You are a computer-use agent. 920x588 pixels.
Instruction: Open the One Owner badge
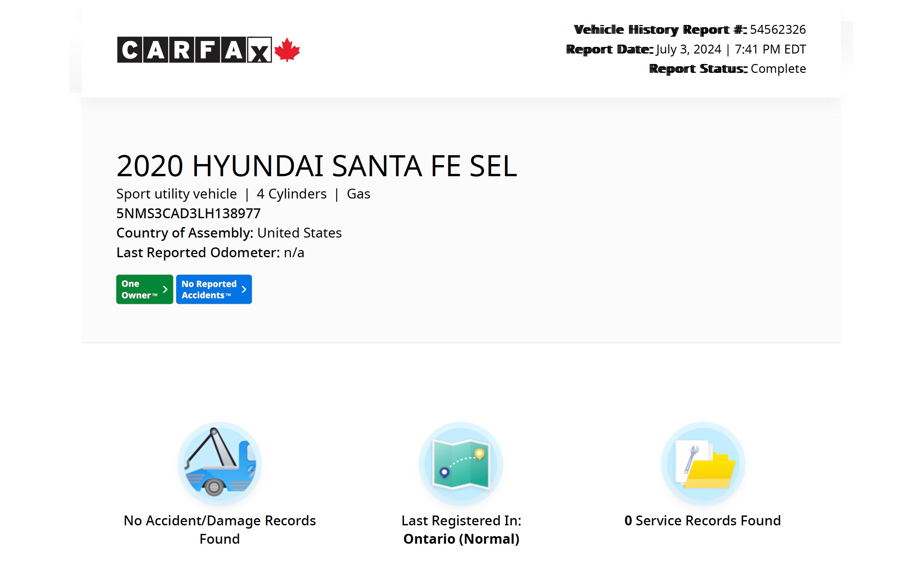144,289
